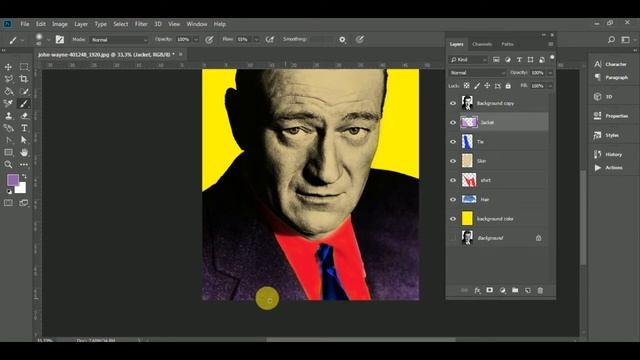Open smoothing options gear icon

[x=342, y=40]
